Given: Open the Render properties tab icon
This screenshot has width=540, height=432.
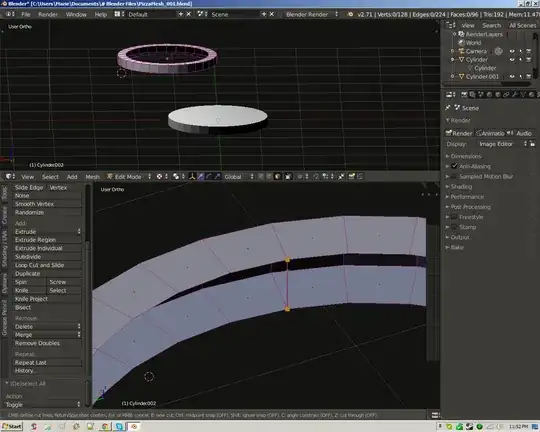Looking at the screenshot, I should point(464,94).
